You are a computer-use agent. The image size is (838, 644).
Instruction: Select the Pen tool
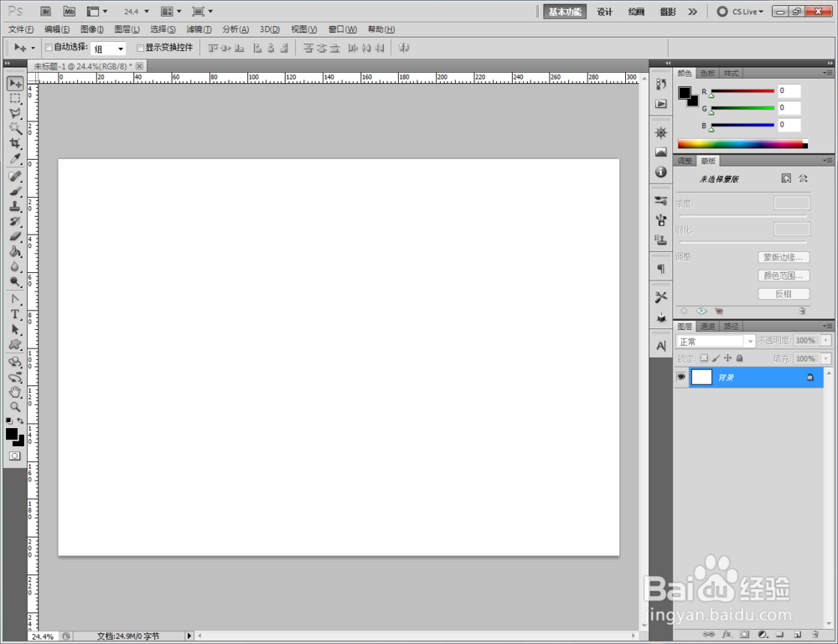pyautogui.click(x=15, y=299)
